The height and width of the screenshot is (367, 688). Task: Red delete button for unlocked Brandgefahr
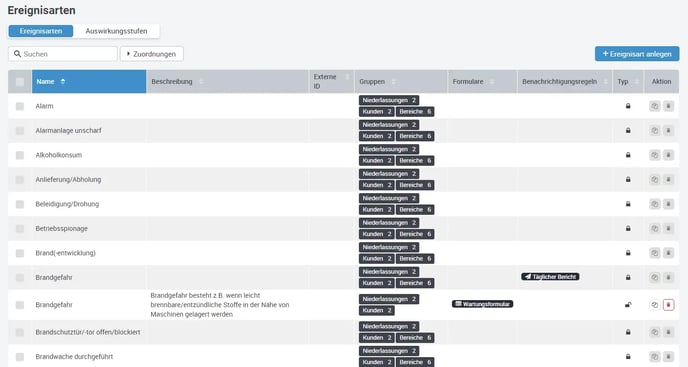pyautogui.click(x=668, y=305)
